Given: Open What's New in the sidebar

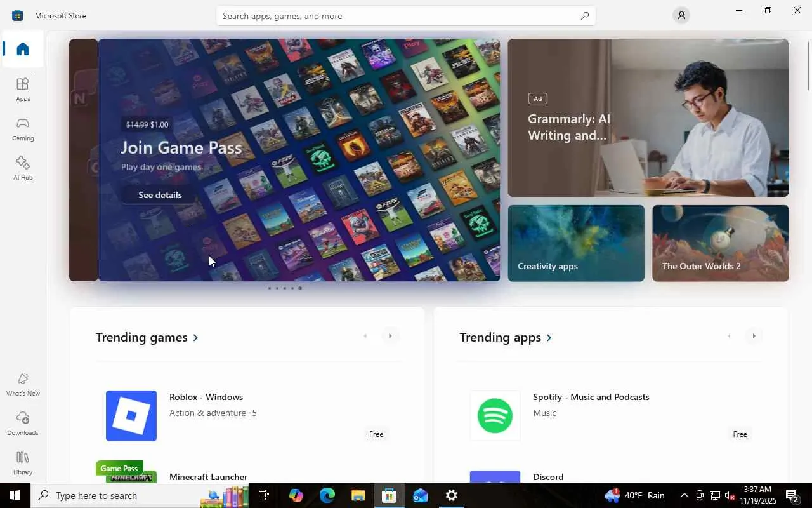Looking at the screenshot, I should 23,384.
